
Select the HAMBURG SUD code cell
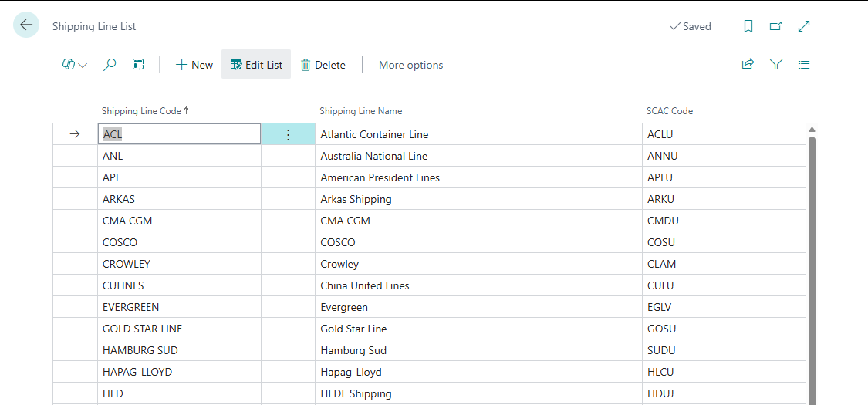click(179, 350)
